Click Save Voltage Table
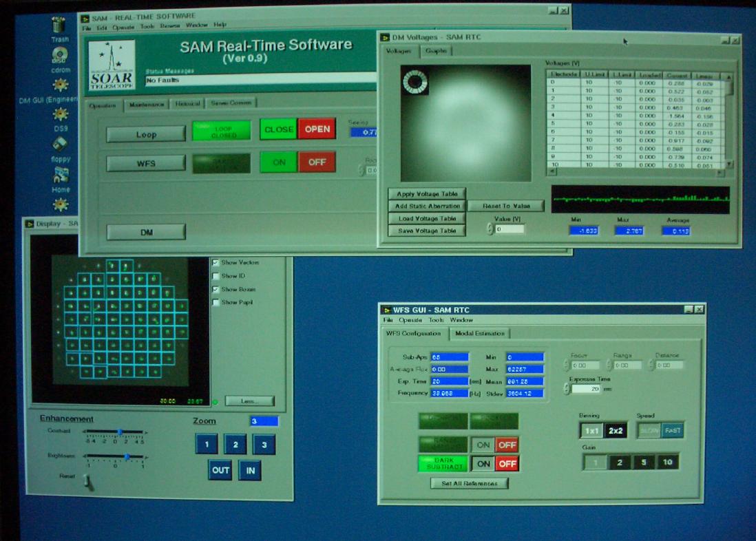This screenshot has height=541, width=756. 427,231
